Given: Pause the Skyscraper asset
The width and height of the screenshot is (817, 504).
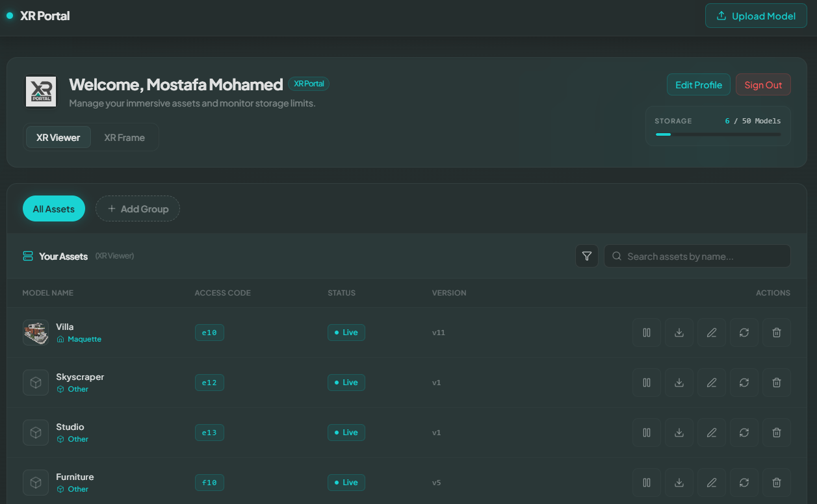Looking at the screenshot, I should click(x=647, y=383).
